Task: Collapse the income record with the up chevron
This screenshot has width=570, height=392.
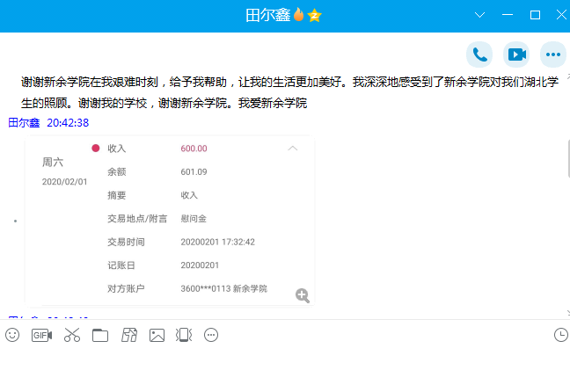Action: click(293, 149)
